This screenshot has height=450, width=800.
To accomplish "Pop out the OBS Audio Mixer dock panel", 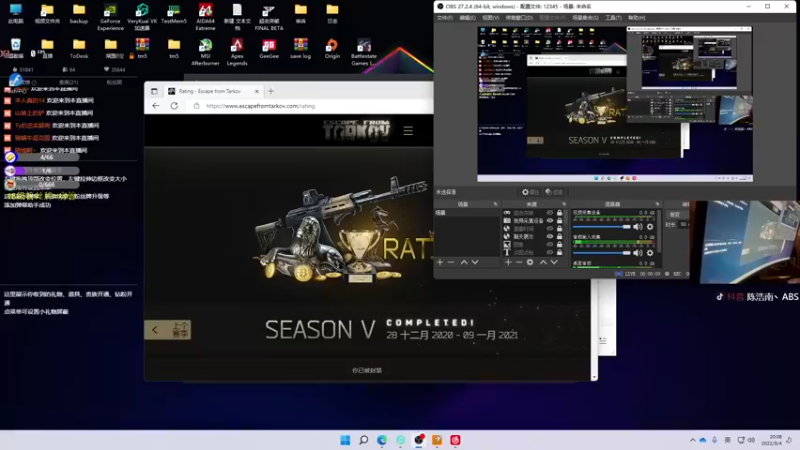I will pos(657,204).
